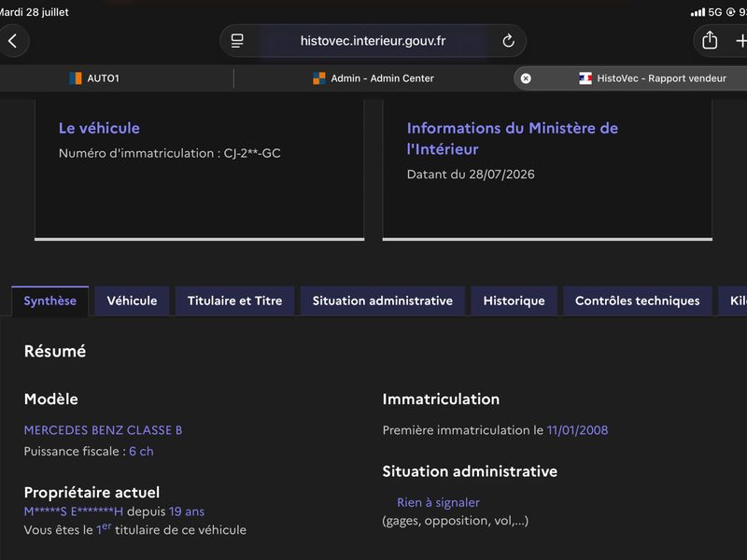Tap the Admin Center tab favicon
747x560 pixels.
click(x=318, y=78)
